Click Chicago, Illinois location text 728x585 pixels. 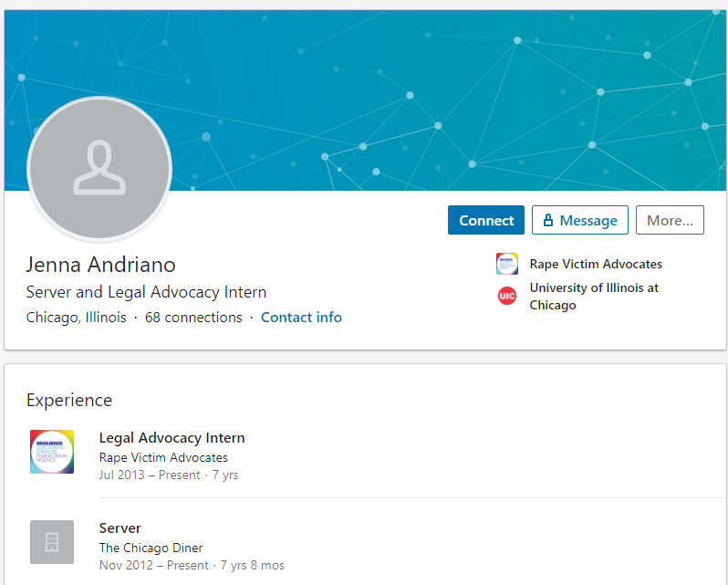tap(76, 317)
